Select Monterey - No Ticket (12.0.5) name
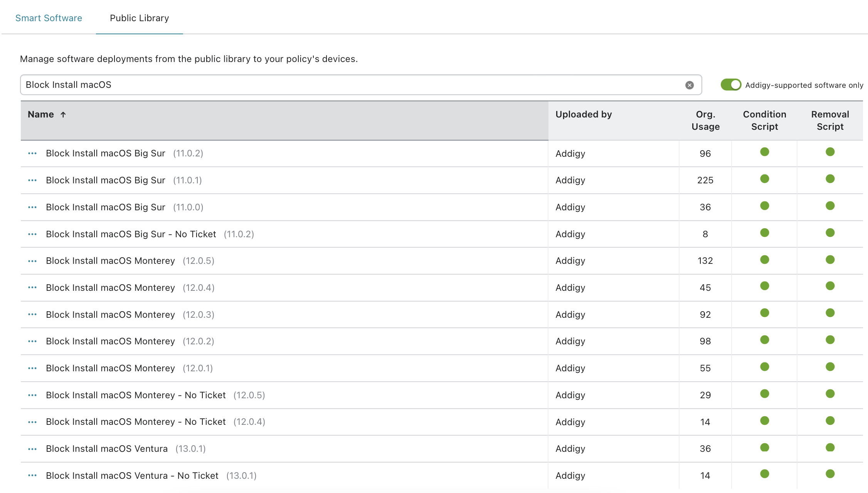The width and height of the screenshot is (868, 493). click(x=136, y=395)
